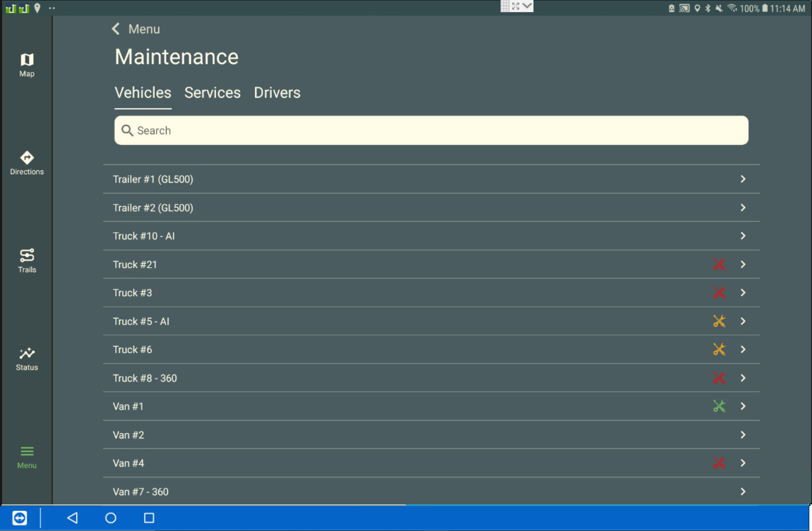Expand the Van #7 - 360 entry
This screenshot has height=531, width=812.
click(x=742, y=492)
